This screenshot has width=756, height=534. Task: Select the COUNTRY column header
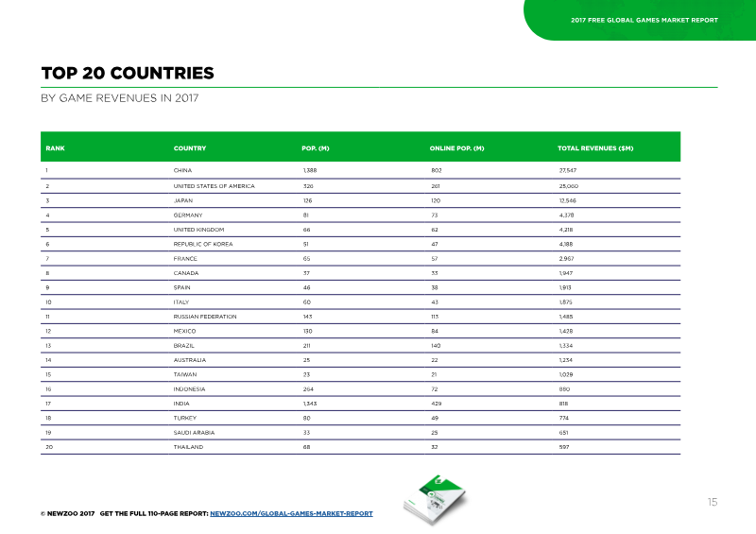pyautogui.click(x=190, y=148)
